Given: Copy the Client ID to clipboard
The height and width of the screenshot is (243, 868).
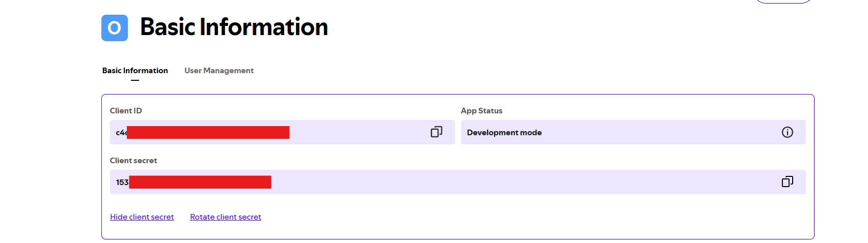Looking at the screenshot, I should tap(436, 132).
